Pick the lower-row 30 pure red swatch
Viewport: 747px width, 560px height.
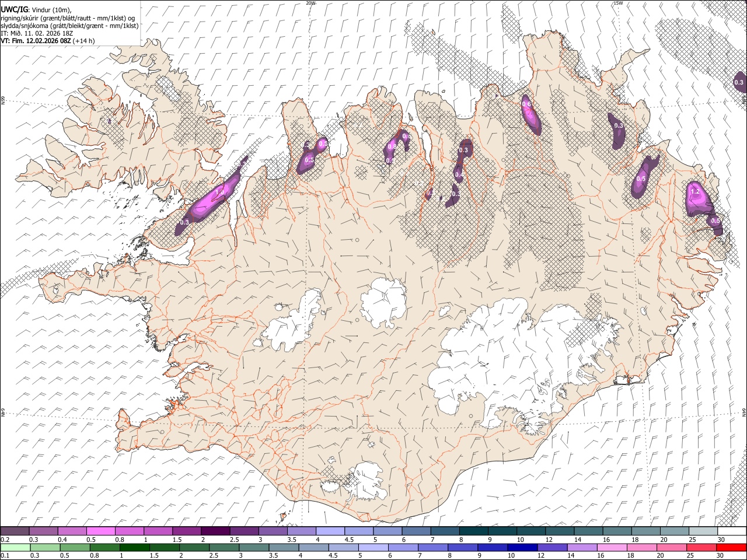(731, 547)
